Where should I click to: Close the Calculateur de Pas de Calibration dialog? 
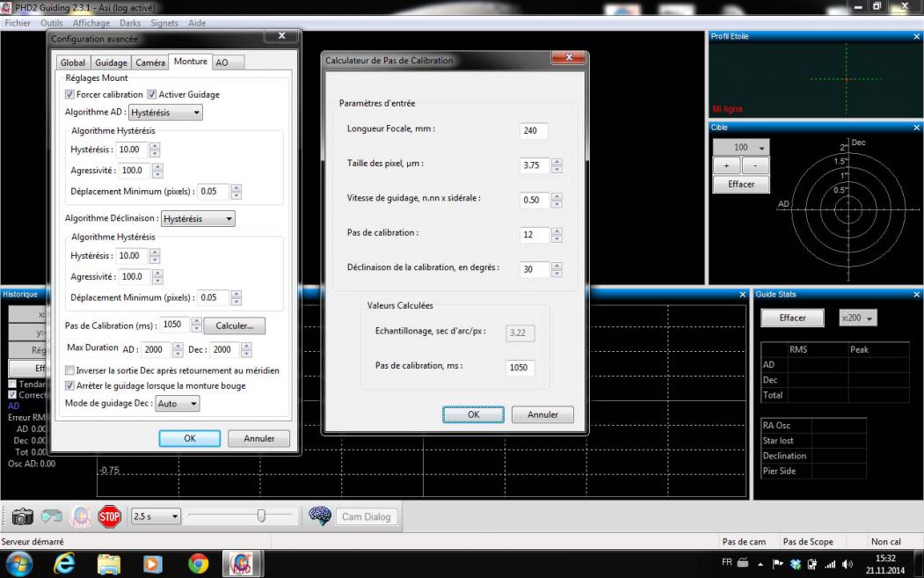(569, 57)
